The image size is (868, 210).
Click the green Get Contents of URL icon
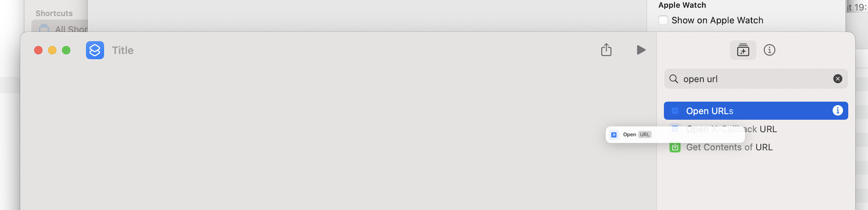pyautogui.click(x=675, y=147)
